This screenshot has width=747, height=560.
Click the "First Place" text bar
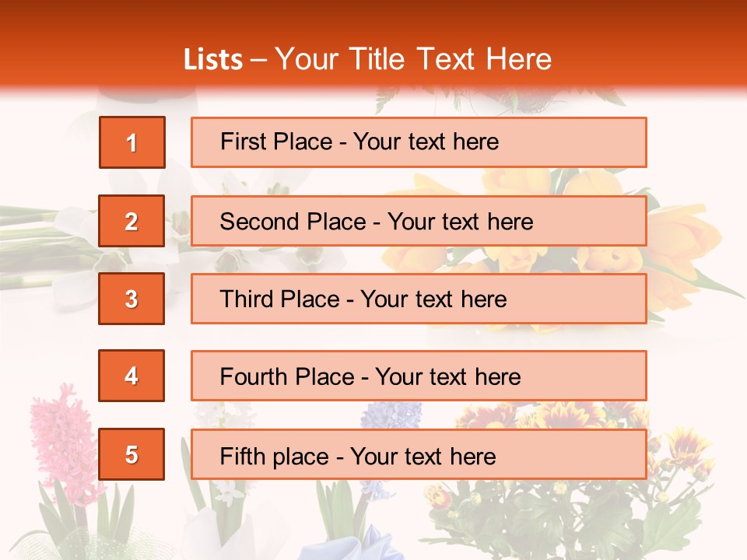[419, 142]
